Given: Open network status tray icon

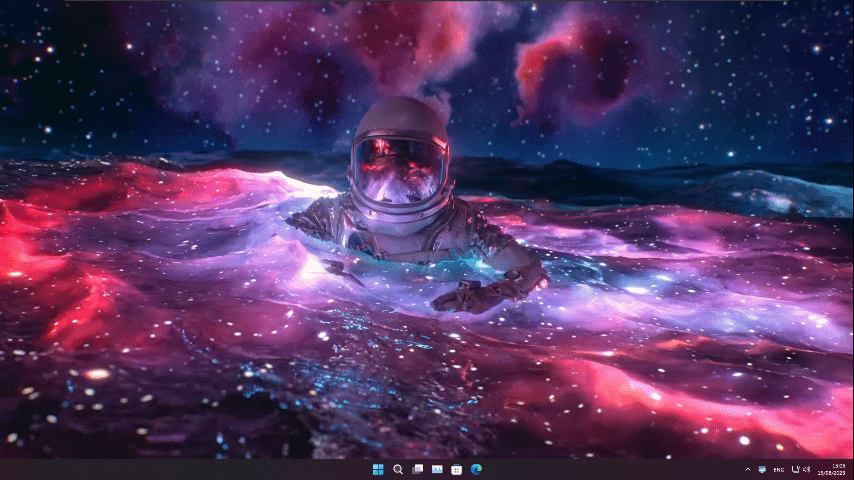Looking at the screenshot, I should coord(795,469).
